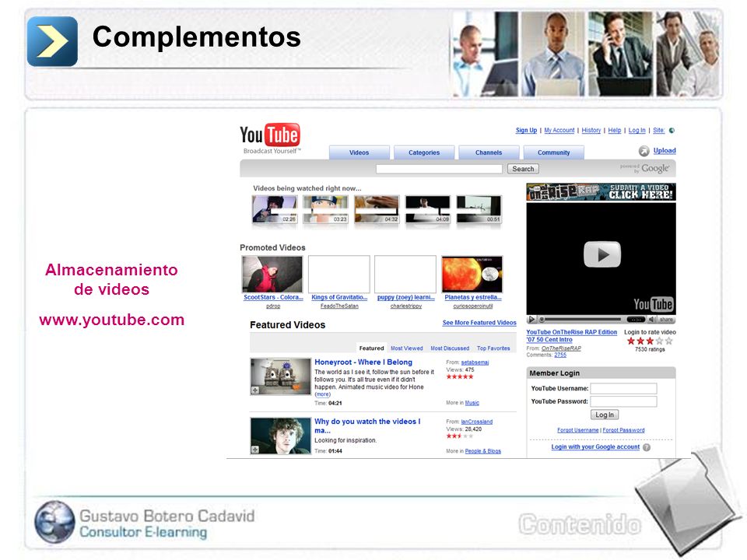Click the IanCrossland user link
The image size is (747, 560).
pos(477,422)
